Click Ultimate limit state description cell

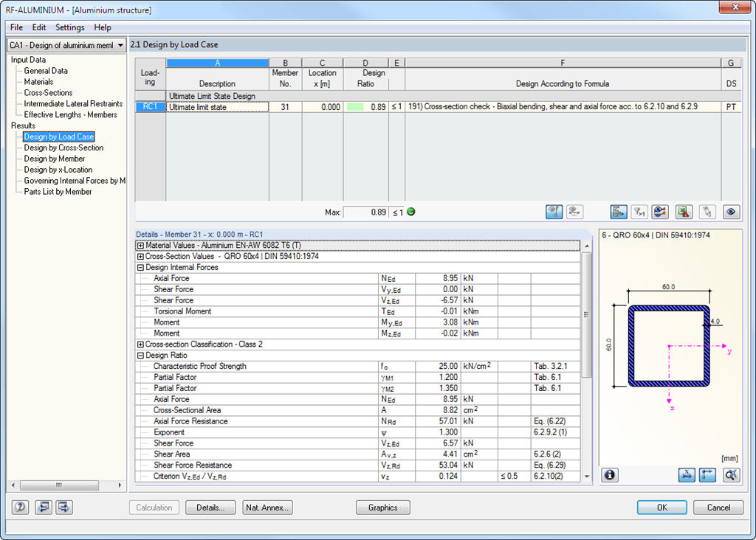click(218, 107)
